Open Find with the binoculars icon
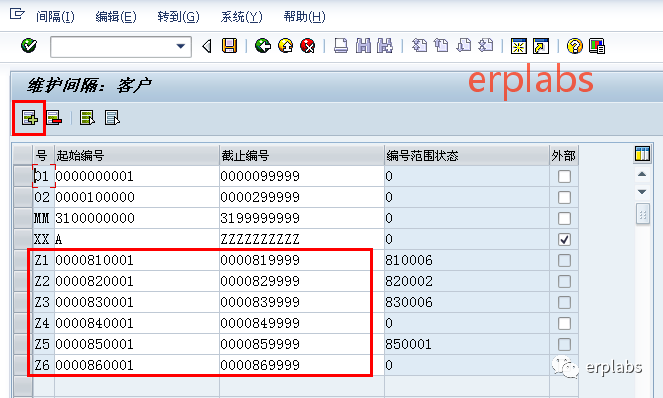The height and width of the screenshot is (398, 663). [363, 46]
